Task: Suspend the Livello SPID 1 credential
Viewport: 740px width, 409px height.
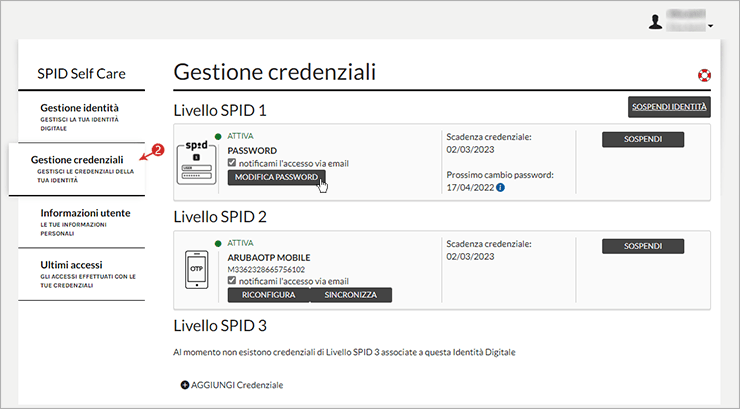Action: [x=643, y=139]
